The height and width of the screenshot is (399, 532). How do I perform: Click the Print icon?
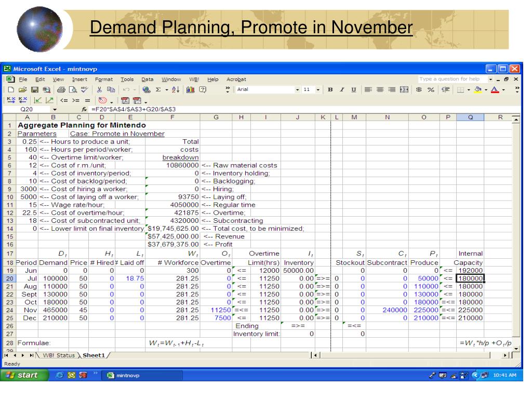pos(61,89)
